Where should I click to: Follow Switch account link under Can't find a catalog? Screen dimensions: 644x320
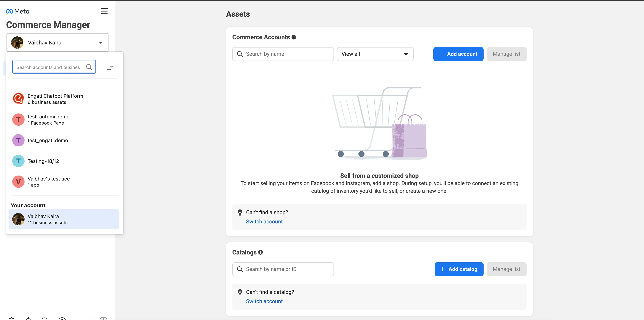pyautogui.click(x=264, y=301)
